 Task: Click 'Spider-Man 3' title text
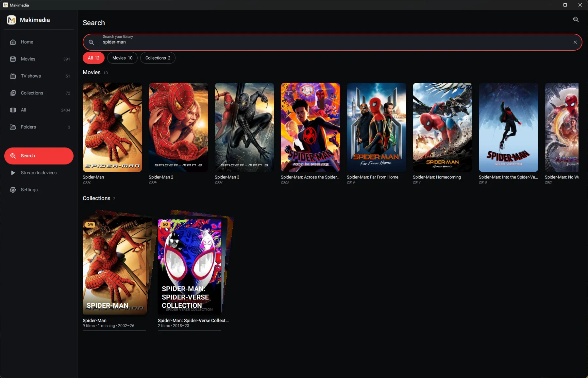pyautogui.click(x=227, y=177)
